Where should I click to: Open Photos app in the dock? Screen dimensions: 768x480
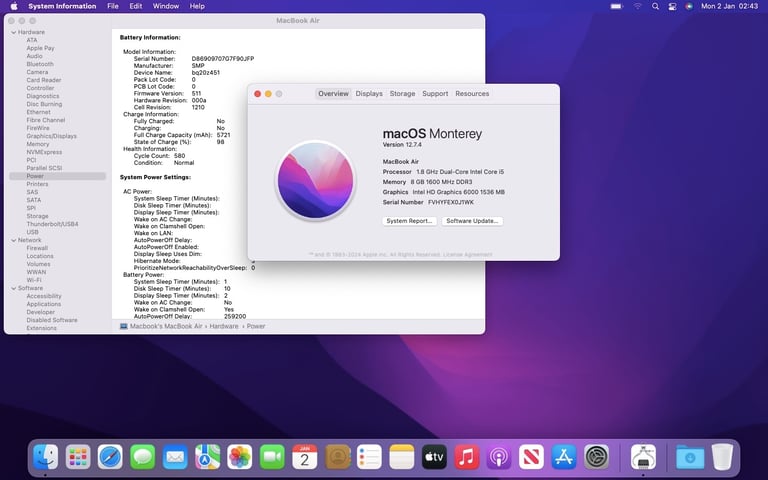click(240, 457)
